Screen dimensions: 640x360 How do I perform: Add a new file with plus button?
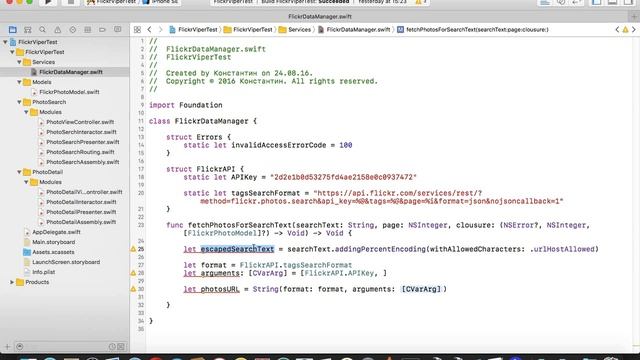7,347
